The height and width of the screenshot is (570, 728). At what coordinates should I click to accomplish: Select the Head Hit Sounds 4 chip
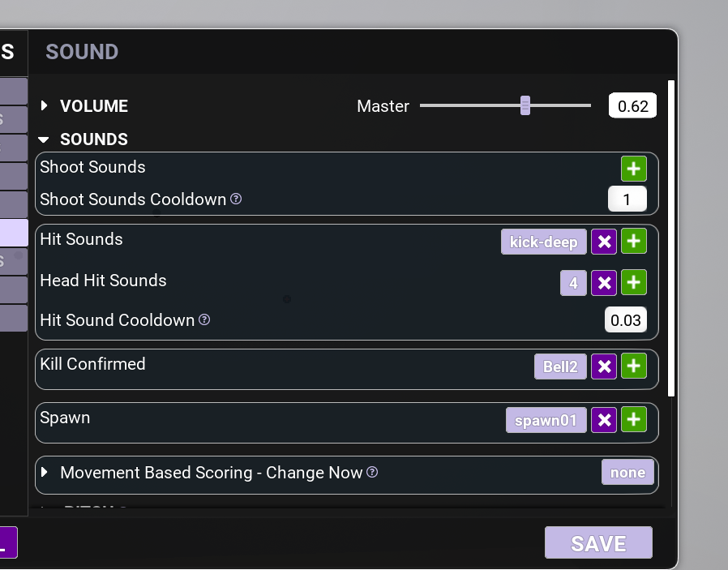pos(573,283)
